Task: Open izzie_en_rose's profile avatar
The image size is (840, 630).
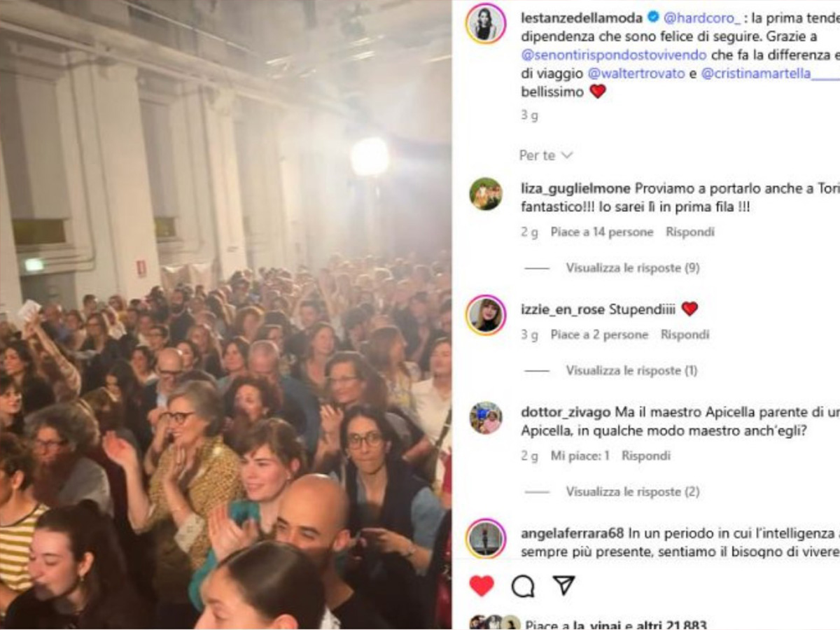Action: point(485,314)
